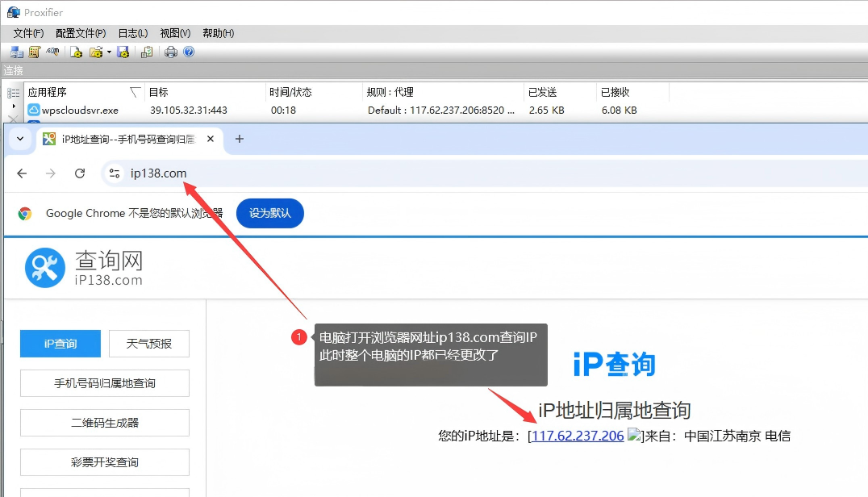Click the Proxifier title bar app icon
Viewport: 868px width, 497px height.
[13, 12]
